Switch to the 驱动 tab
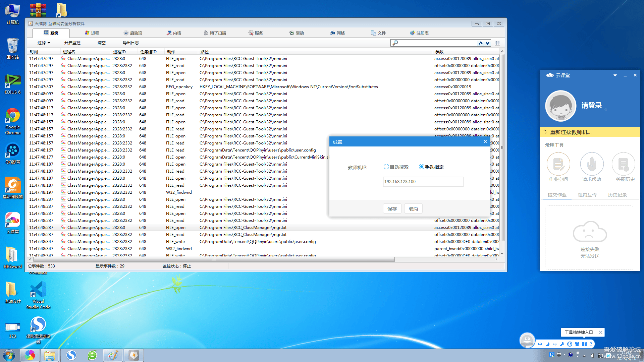The width and height of the screenshot is (644, 362). pos(297,33)
